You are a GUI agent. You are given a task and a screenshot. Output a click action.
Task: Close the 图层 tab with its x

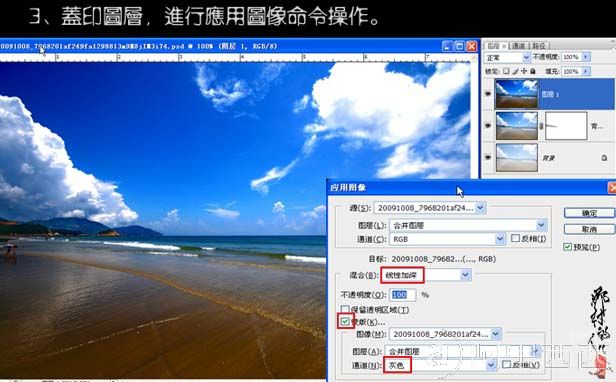tap(504, 46)
